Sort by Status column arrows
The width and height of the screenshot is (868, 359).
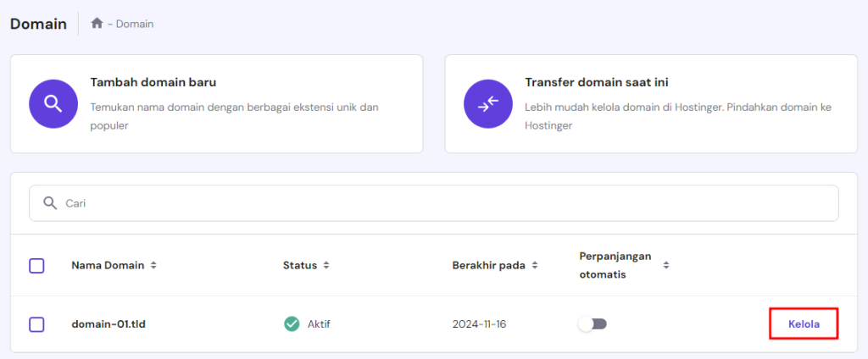[x=326, y=265]
